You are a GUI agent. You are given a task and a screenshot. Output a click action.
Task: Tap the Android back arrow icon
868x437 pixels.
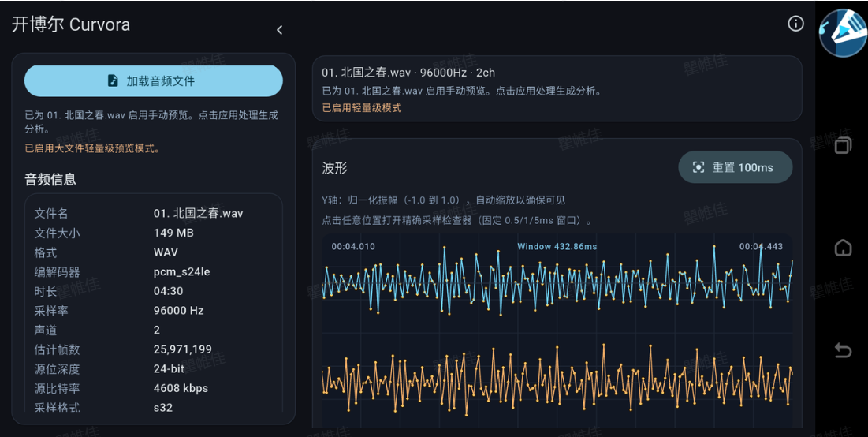tap(843, 350)
